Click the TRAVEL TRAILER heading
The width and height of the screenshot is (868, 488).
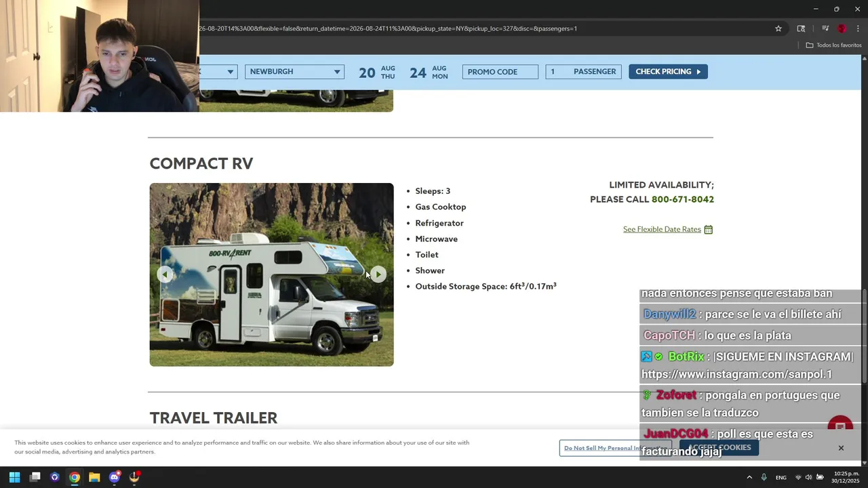(214, 418)
